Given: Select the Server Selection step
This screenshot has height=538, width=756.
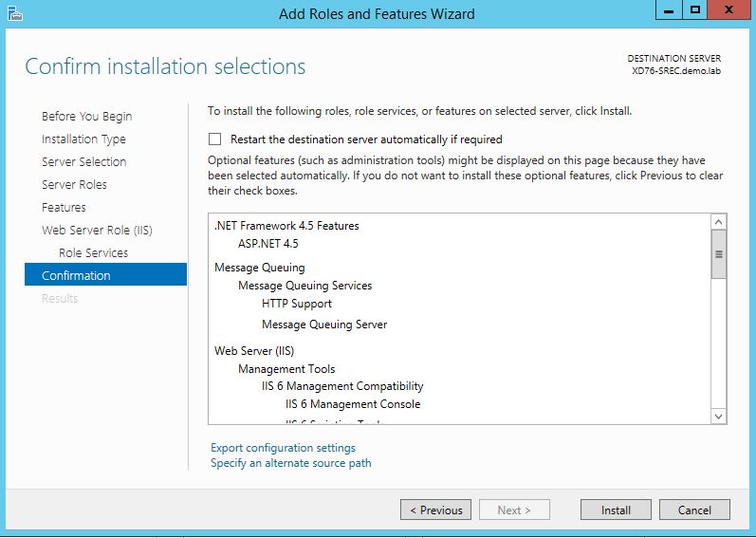Looking at the screenshot, I should click(83, 162).
